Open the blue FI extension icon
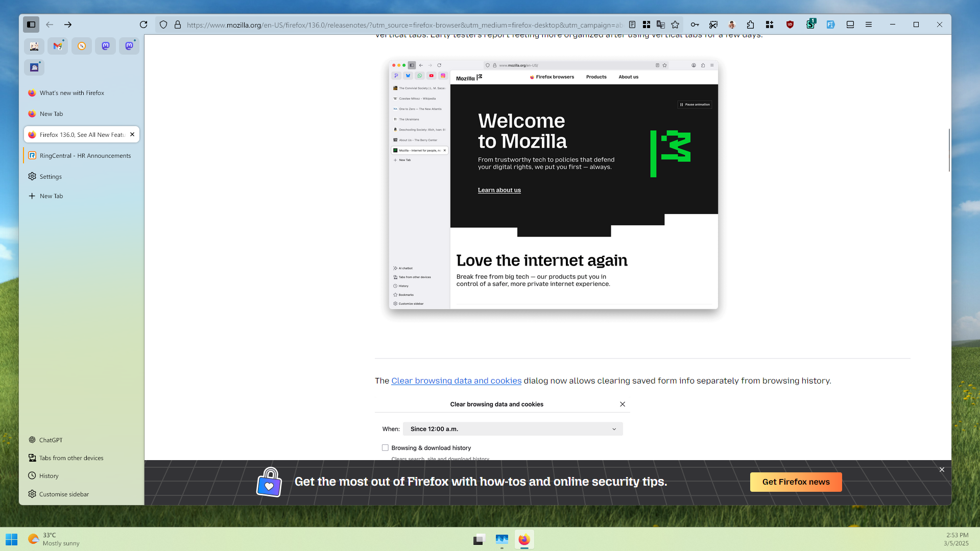 831,25
